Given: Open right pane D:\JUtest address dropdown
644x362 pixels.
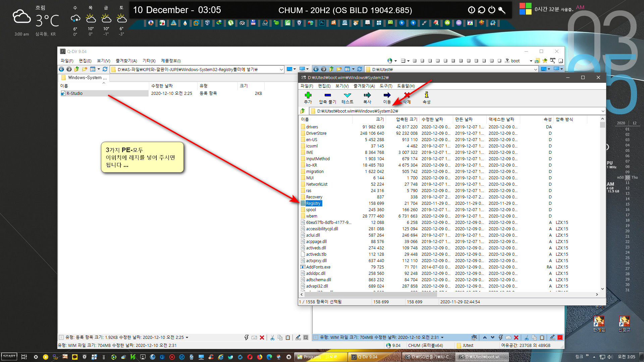Looking at the screenshot, I should 535,69.
